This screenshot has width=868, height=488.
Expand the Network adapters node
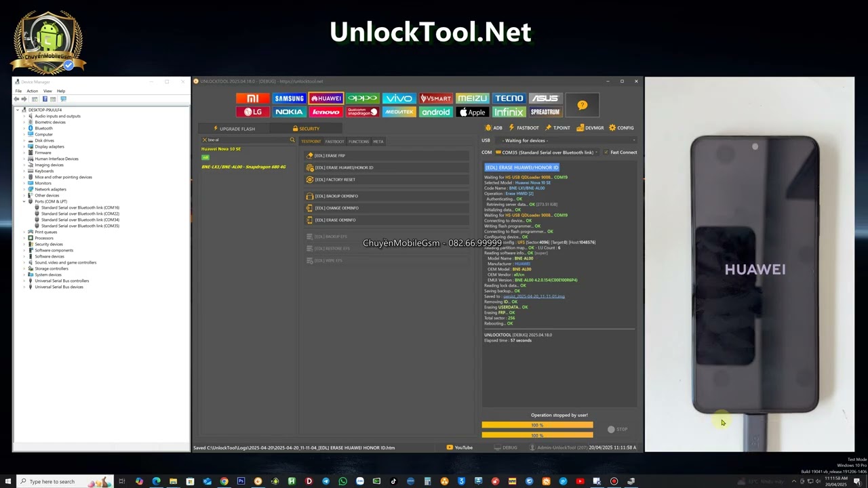coord(24,189)
